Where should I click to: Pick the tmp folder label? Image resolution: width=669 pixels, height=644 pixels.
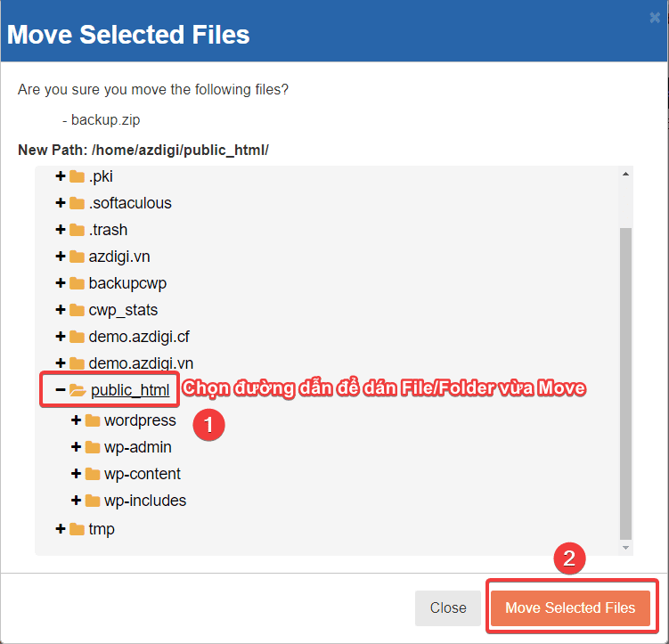tap(102, 529)
